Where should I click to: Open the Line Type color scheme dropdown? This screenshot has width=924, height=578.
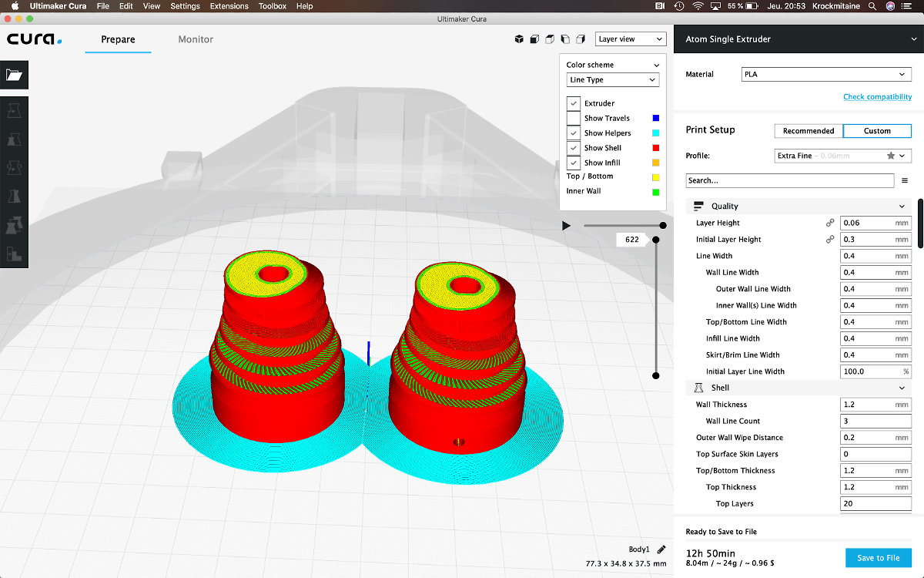click(x=613, y=80)
